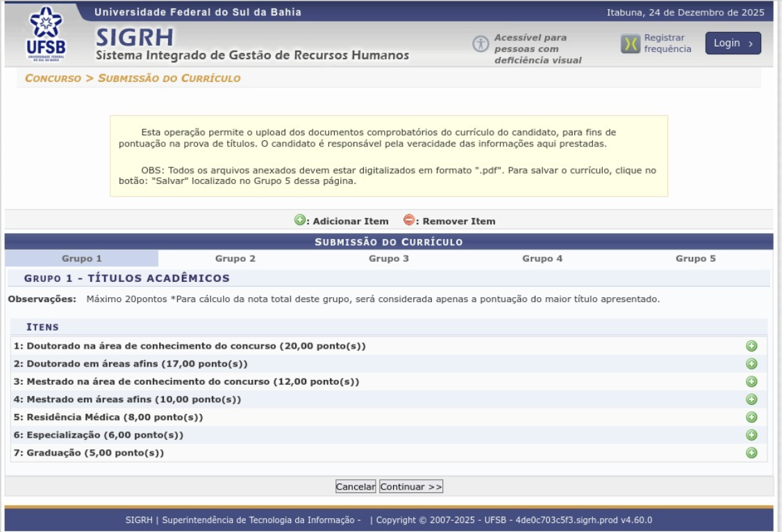Add item for Residência Médica
This screenshot has width=782, height=532.
[751, 417]
